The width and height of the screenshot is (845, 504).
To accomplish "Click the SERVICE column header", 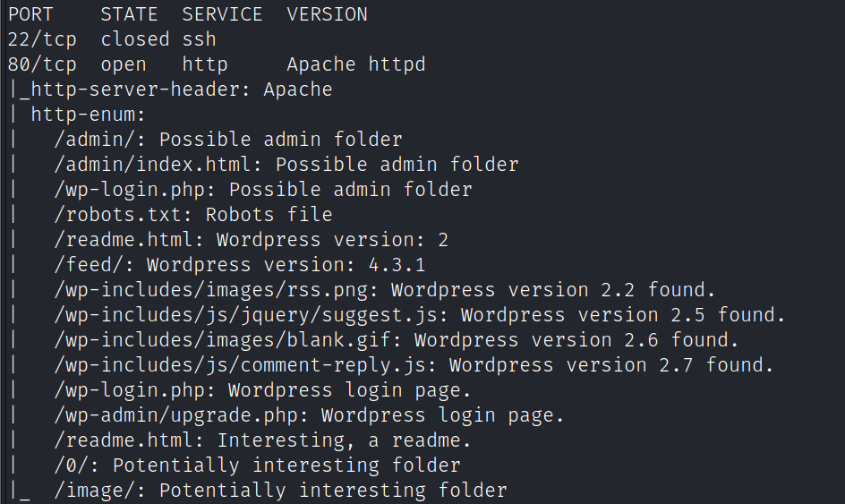I will pyautogui.click(x=222, y=14).
